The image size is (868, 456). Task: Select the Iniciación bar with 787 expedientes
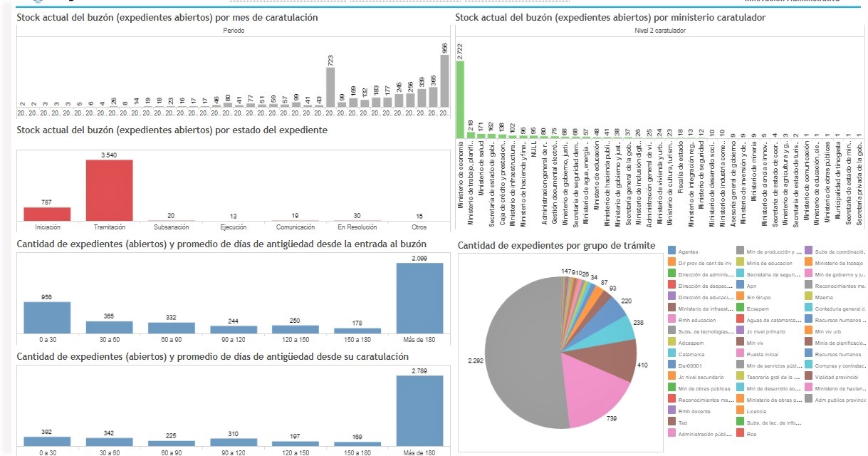47,214
